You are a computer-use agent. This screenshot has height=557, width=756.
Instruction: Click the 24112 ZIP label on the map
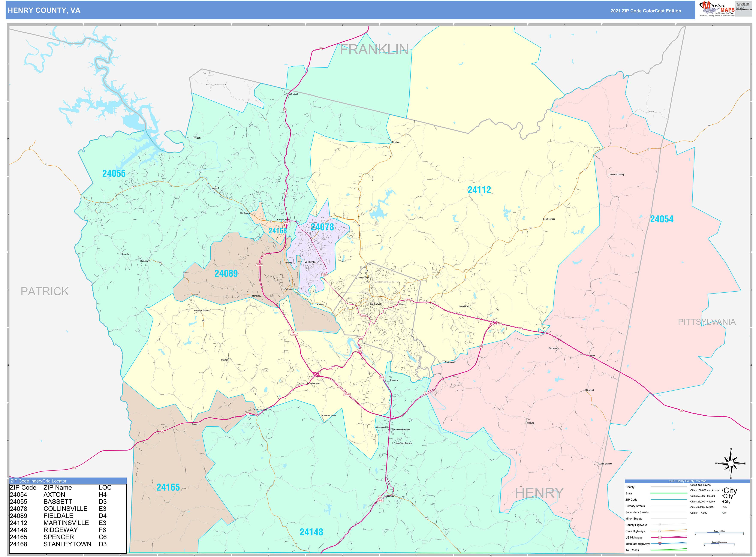[479, 190]
